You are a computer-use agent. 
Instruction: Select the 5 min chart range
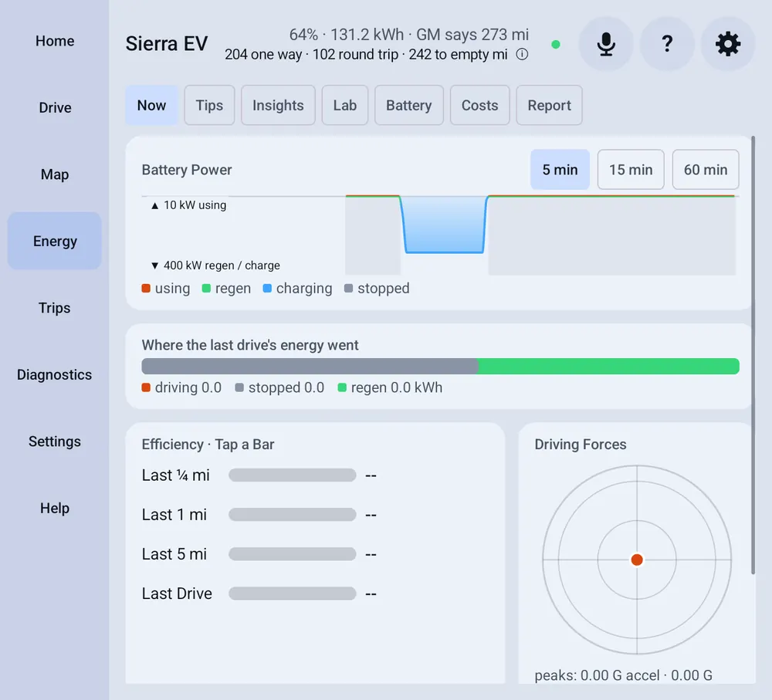tap(560, 170)
